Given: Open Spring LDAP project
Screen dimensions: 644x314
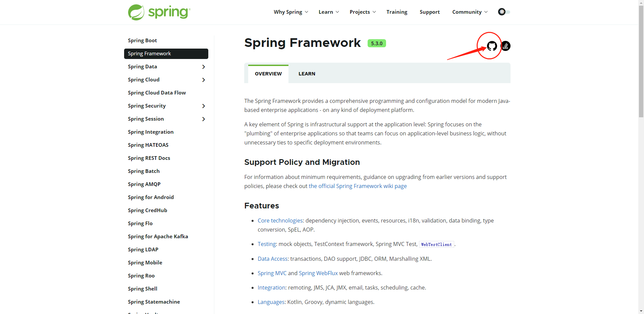Looking at the screenshot, I should tap(143, 250).
